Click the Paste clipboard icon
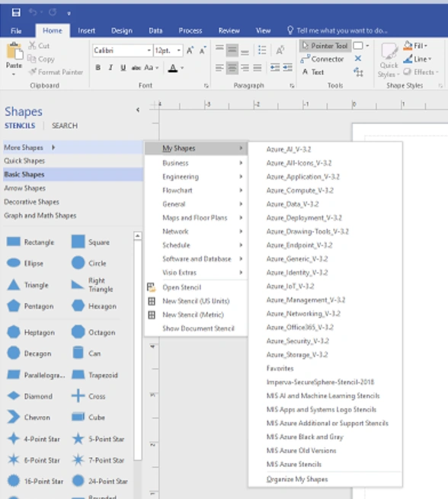448x499 pixels. click(x=14, y=51)
